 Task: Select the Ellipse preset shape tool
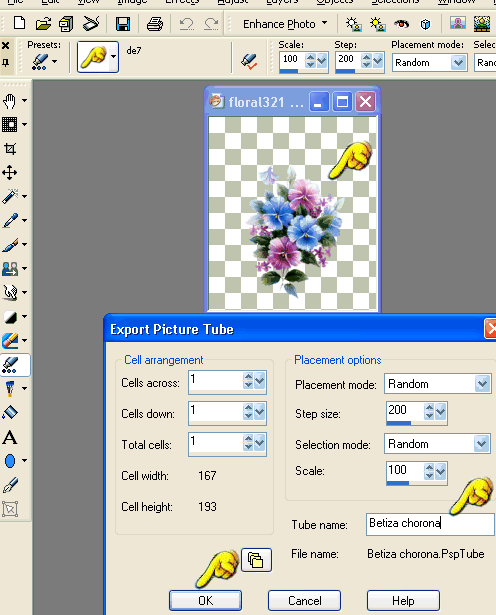tap(10, 461)
